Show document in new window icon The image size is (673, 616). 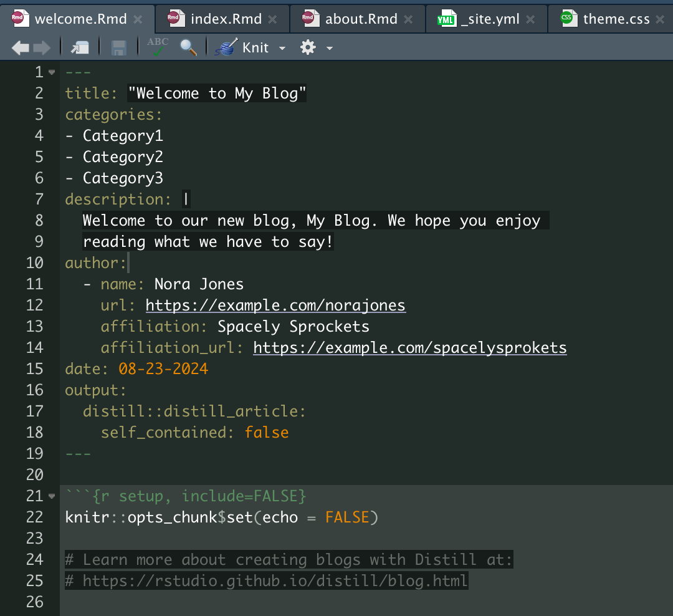pos(80,47)
